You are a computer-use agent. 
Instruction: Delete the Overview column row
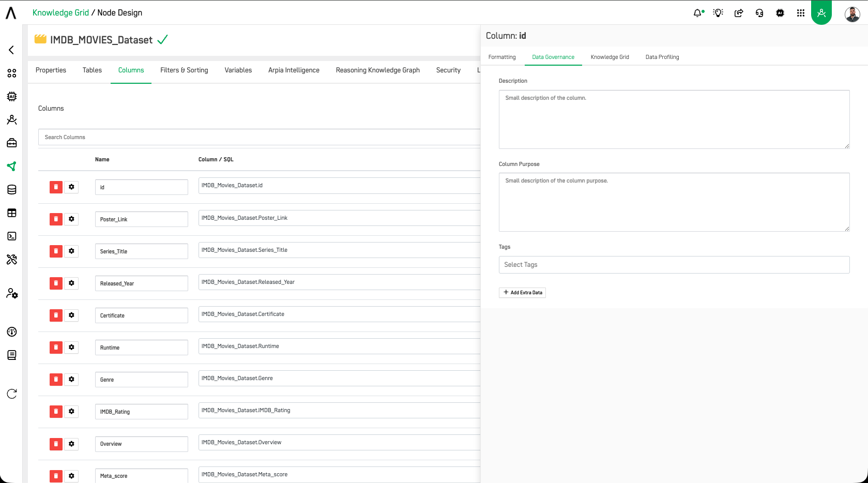pyautogui.click(x=56, y=444)
